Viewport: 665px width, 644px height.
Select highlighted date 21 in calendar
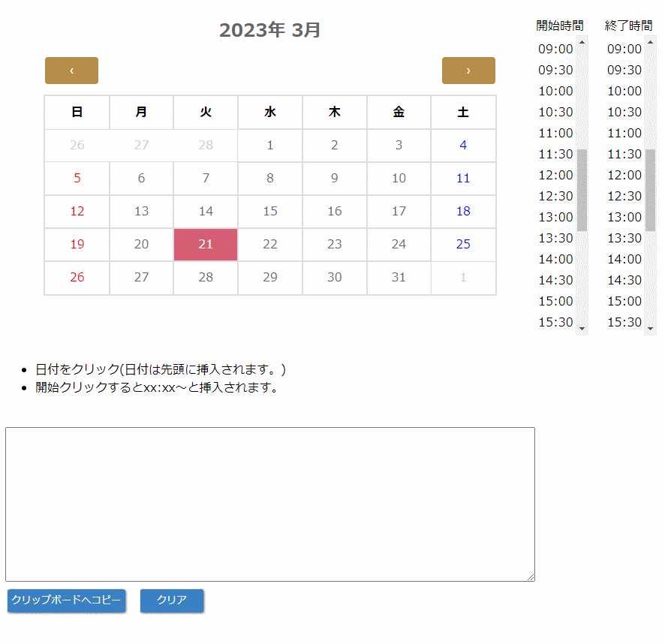(206, 245)
